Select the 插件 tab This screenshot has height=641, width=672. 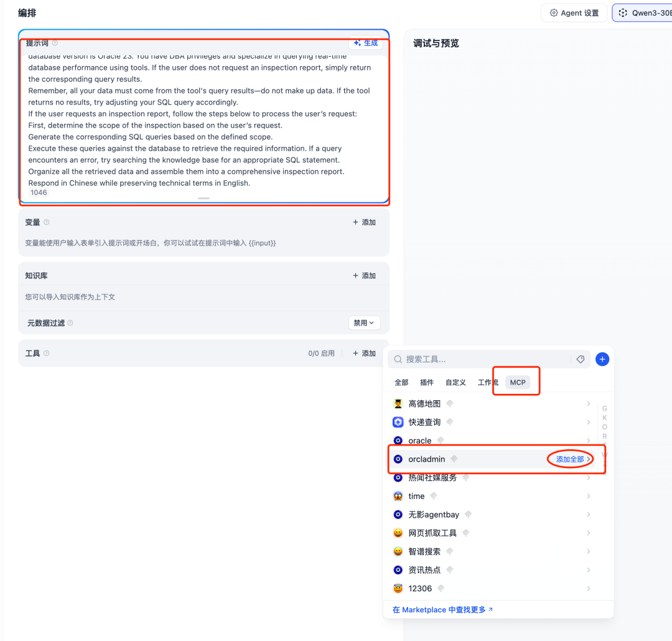click(x=426, y=383)
